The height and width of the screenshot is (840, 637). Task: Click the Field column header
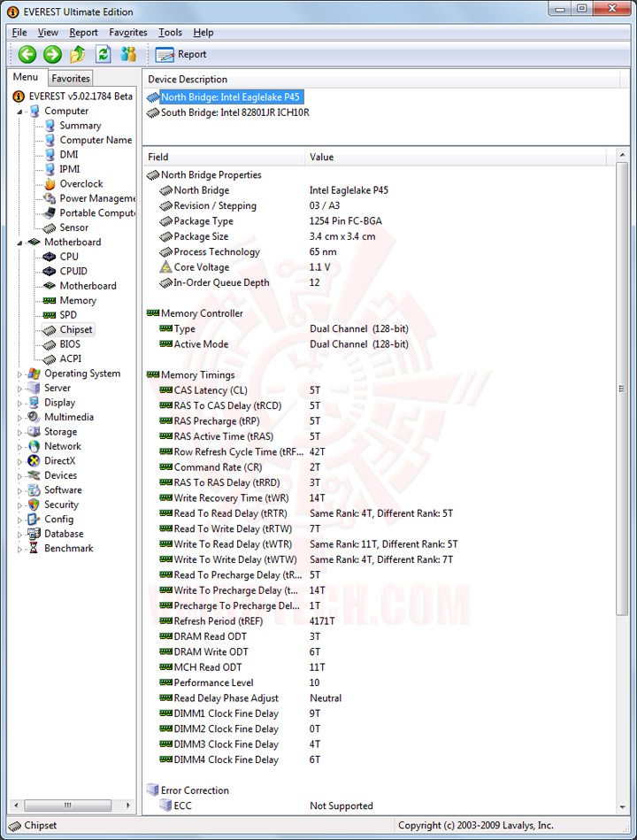[224, 157]
